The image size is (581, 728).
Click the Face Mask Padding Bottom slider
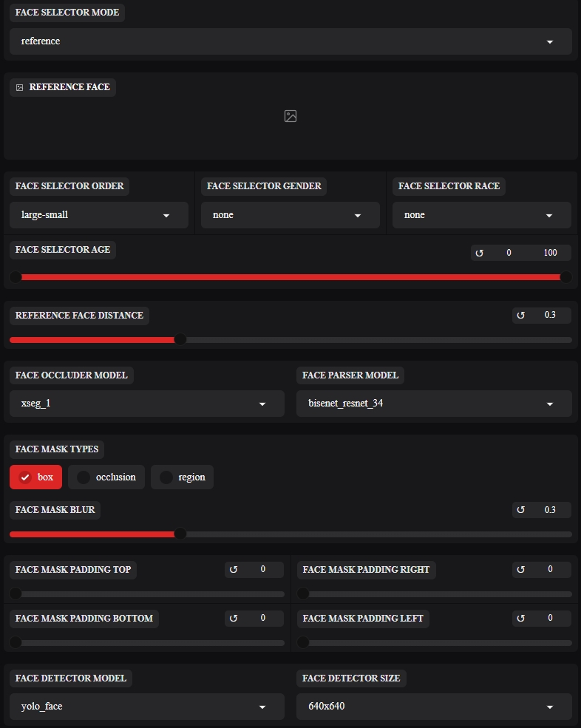tap(147, 642)
